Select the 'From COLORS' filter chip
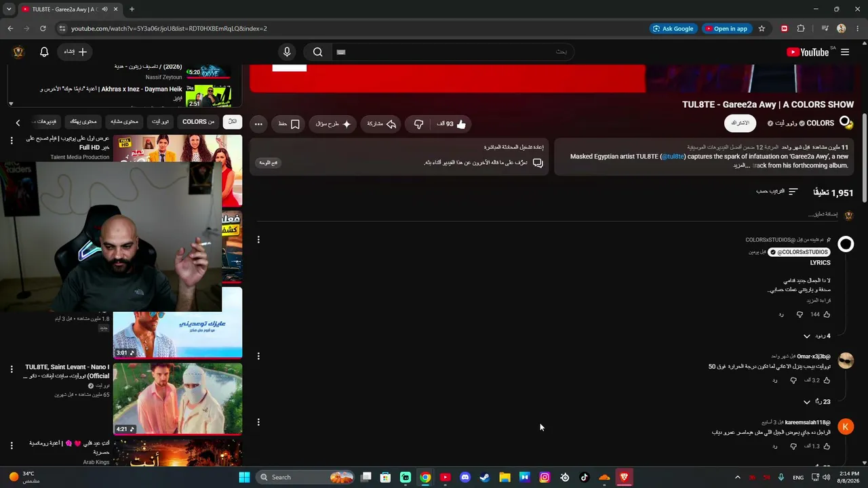This screenshot has width=868, height=488. click(x=198, y=122)
